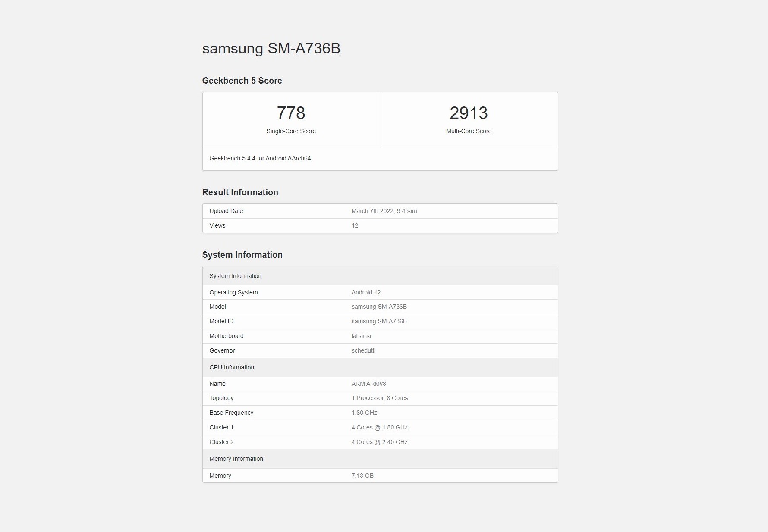This screenshot has height=532, width=768.
Task: Click the Memory row label
Action: point(220,476)
